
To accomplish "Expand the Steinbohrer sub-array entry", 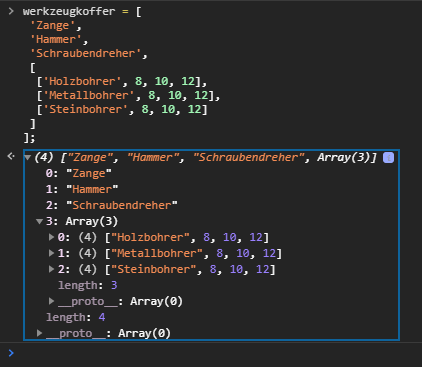I will click(x=51, y=269).
